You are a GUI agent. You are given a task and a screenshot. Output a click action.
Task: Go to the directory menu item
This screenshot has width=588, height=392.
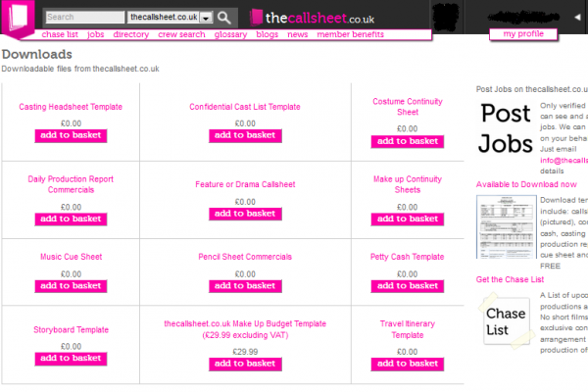point(131,34)
